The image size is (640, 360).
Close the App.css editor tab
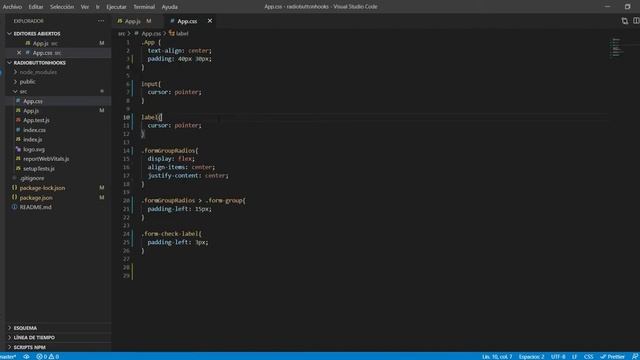click(x=210, y=21)
